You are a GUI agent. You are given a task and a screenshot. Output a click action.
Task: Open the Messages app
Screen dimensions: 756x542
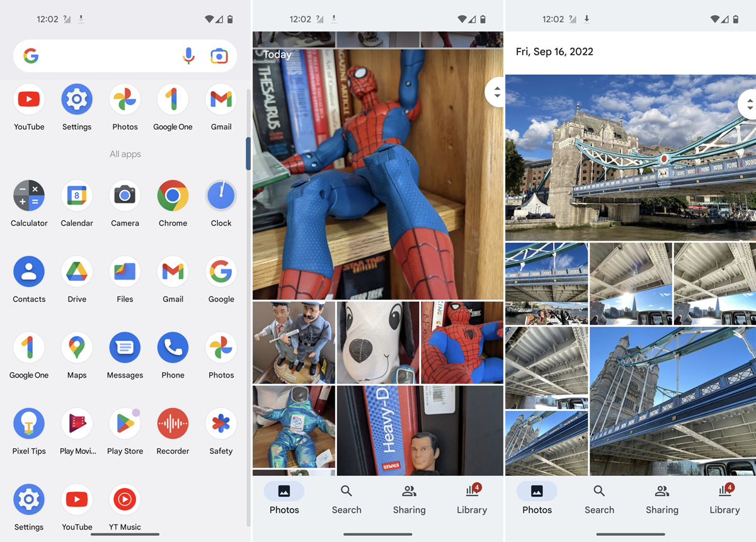click(125, 348)
